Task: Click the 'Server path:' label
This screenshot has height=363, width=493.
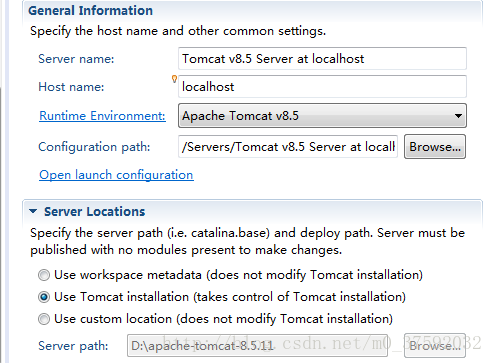Action: [73, 346]
